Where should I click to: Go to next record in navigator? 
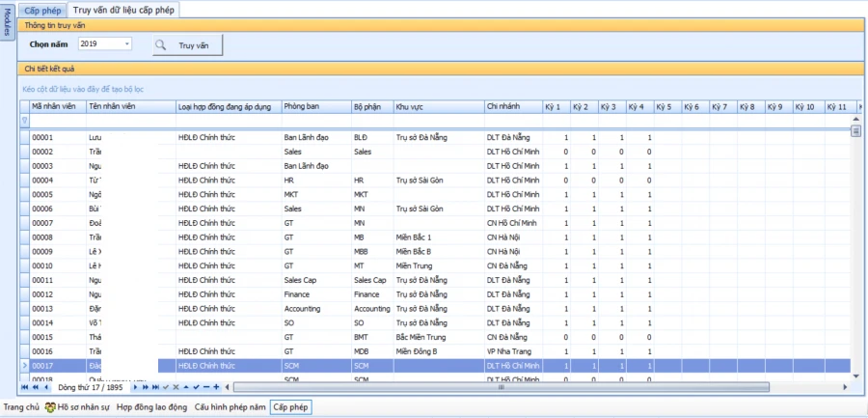pos(135,387)
